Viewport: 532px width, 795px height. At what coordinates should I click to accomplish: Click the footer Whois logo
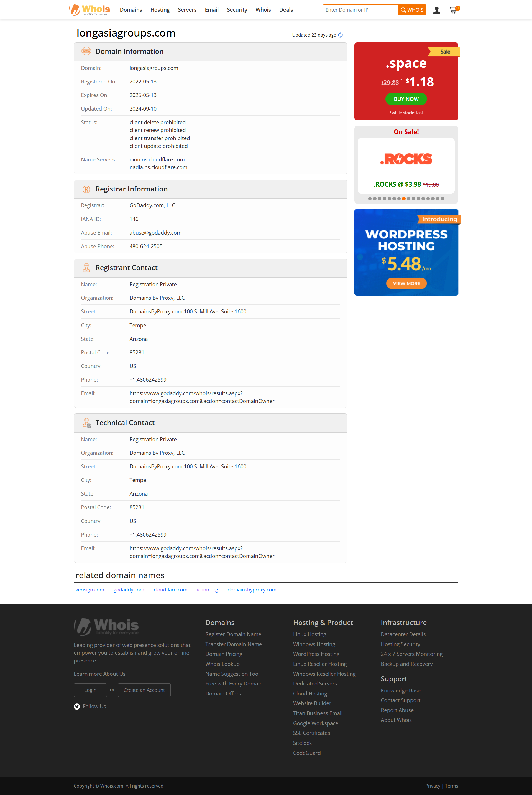point(106,627)
